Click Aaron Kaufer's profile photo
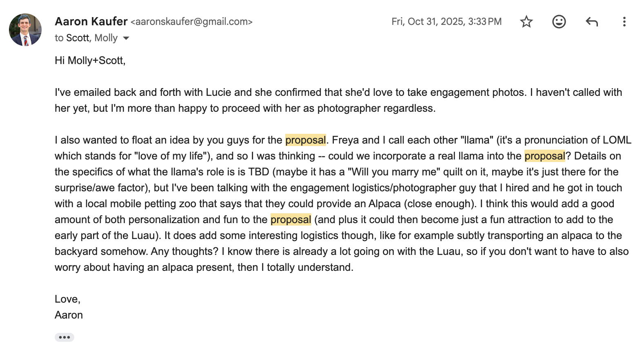The height and width of the screenshot is (363, 644). (x=25, y=30)
